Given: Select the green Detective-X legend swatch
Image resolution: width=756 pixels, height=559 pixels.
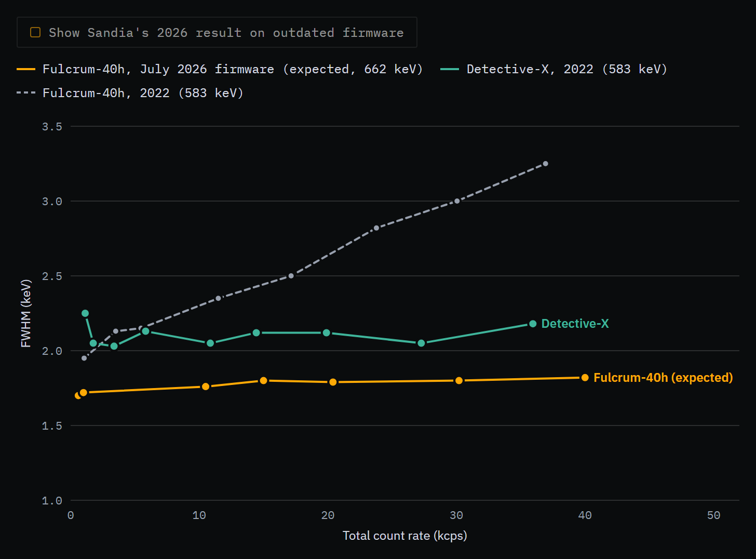Looking at the screenshot, I should coord(450,69).
